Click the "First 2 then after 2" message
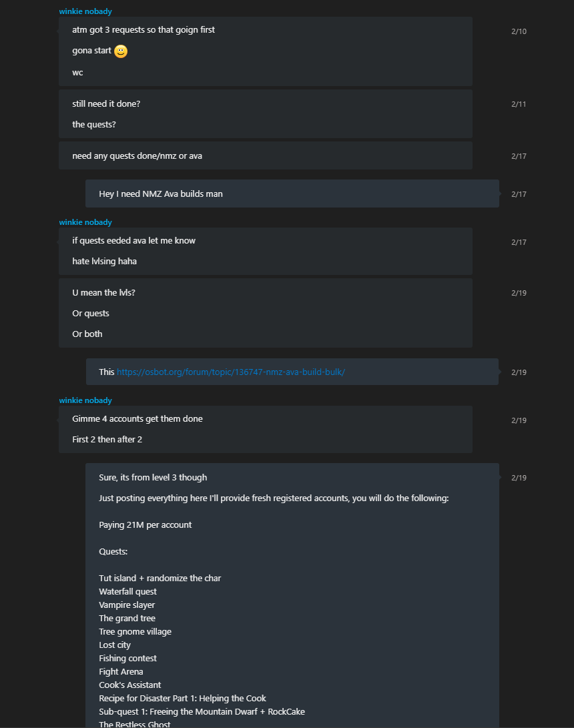This screenshot has height=728, width=574. (x=107, y=440)
